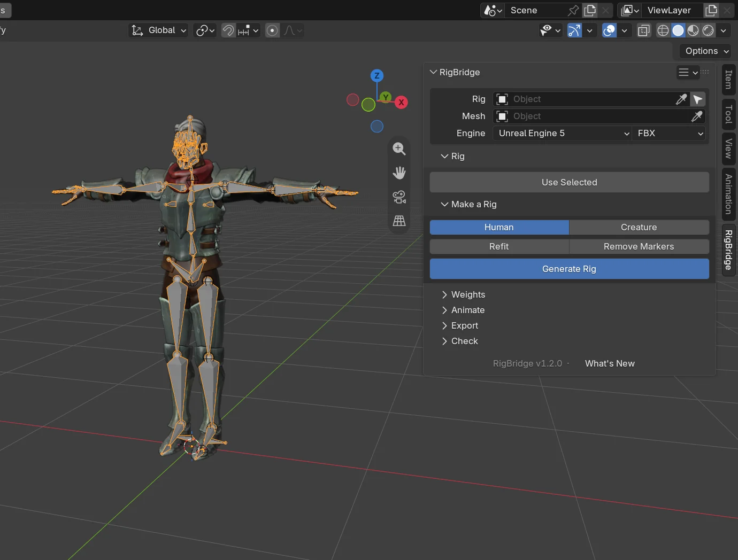
Task: Click the cursor arrow icon beside Rig field
Action: pos(698,99)
